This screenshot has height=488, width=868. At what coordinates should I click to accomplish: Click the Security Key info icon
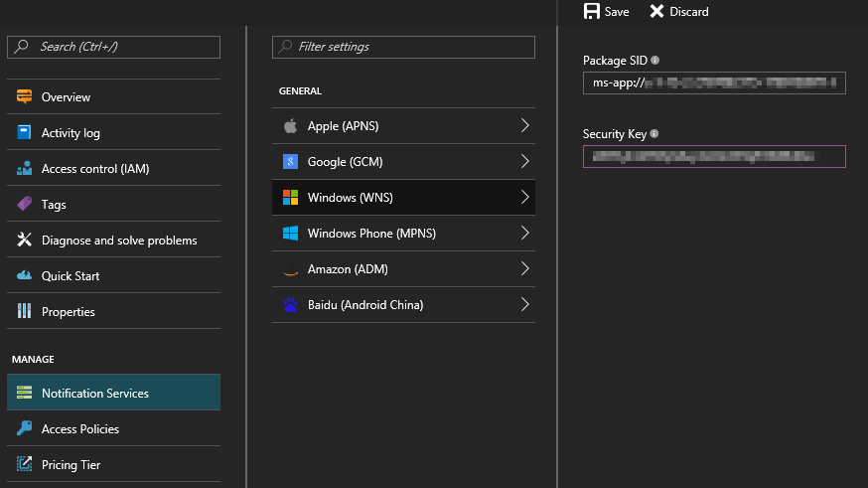coord(654,134)
